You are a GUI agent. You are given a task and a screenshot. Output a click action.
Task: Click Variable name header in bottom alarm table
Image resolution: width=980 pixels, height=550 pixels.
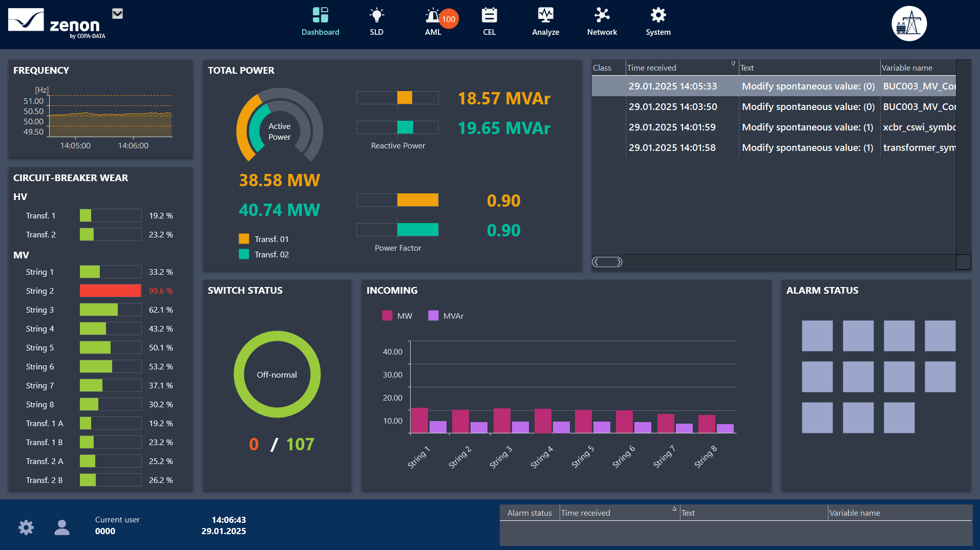point(900,513)
